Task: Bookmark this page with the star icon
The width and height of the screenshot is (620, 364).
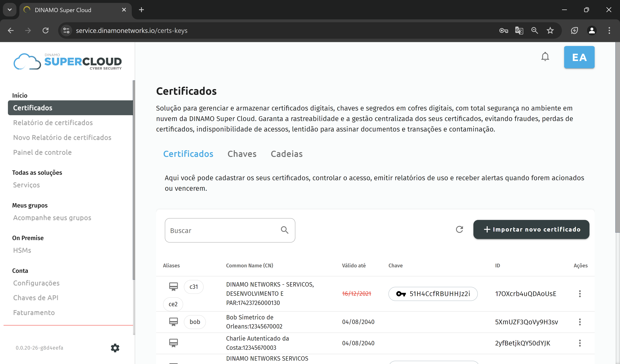Action: point(550,30)
